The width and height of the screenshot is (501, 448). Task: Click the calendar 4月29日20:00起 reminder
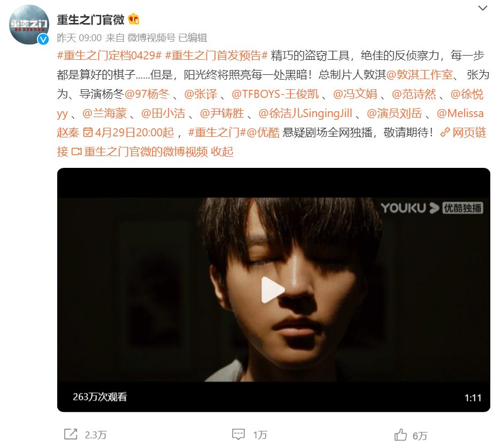click(x=128, y=132)
